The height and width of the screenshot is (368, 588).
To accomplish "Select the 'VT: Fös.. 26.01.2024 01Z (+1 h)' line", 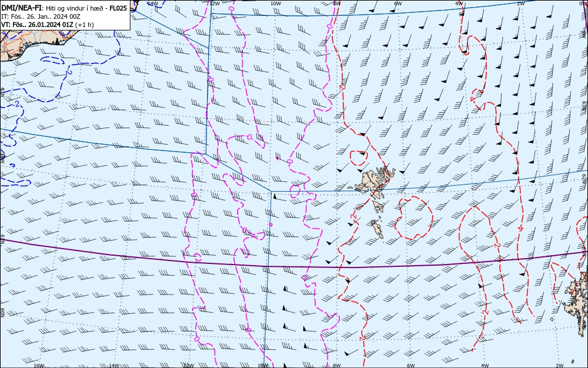I will [48, 25].
